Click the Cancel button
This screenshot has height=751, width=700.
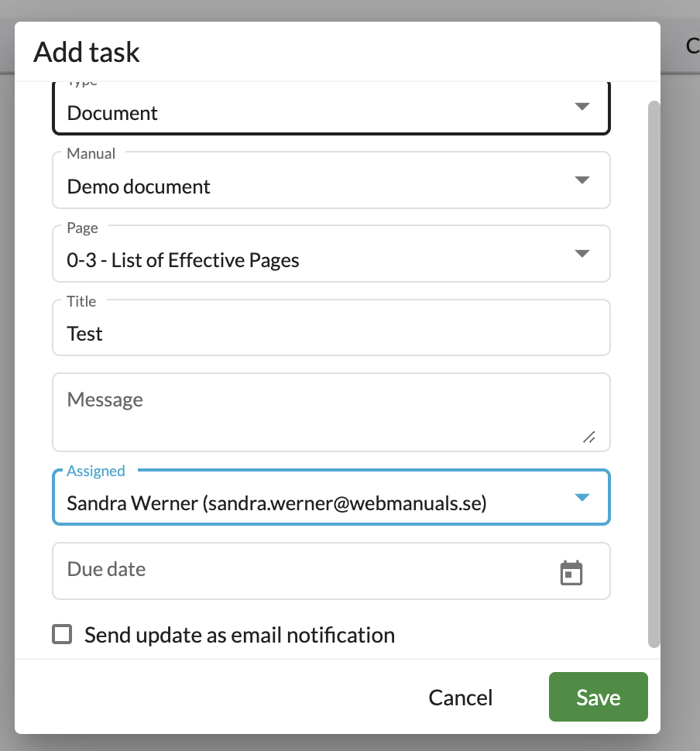[x=460, y=697]
